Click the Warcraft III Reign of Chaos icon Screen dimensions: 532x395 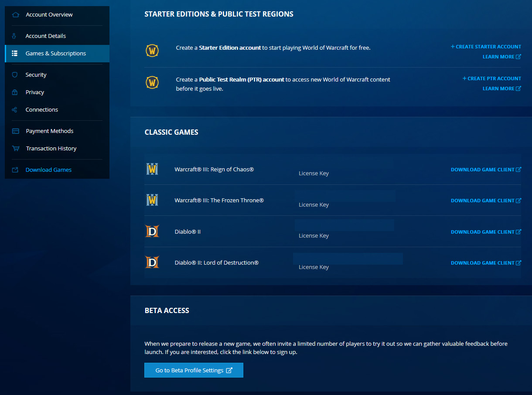pyautogui.click(x=152, y=169)
